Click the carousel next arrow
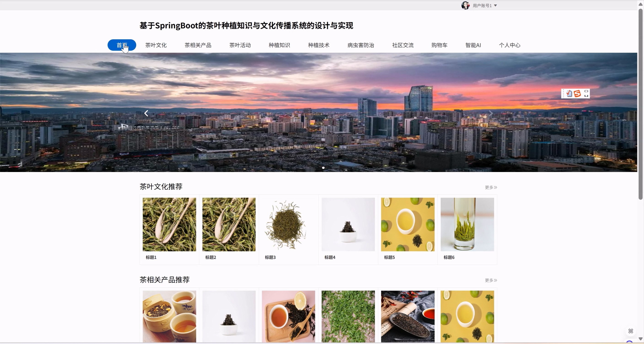Screen dimensions: 644x344 tap(491, 113)
